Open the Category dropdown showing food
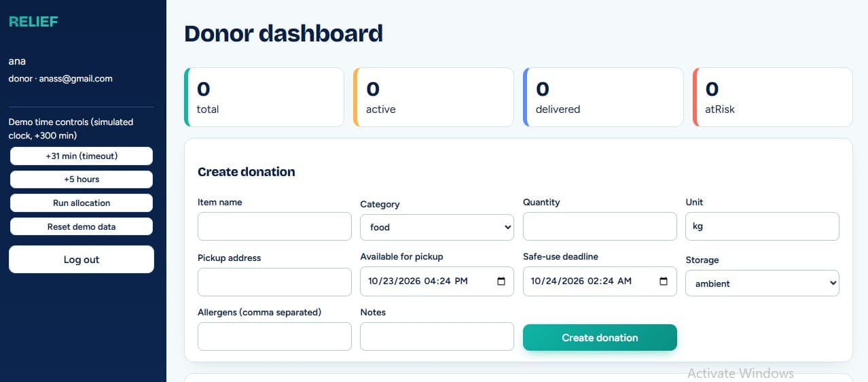The width and height of the screenshot is (868, 382). 437,227
